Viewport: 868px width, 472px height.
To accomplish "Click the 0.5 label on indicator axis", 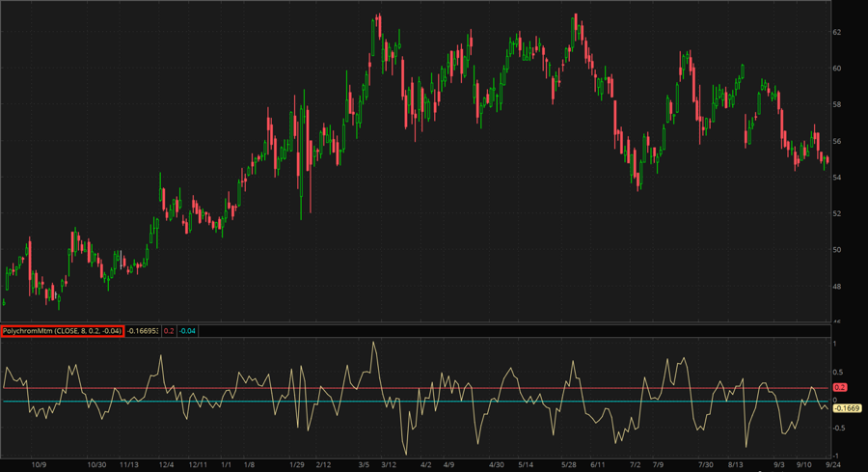I will [837, 372].
